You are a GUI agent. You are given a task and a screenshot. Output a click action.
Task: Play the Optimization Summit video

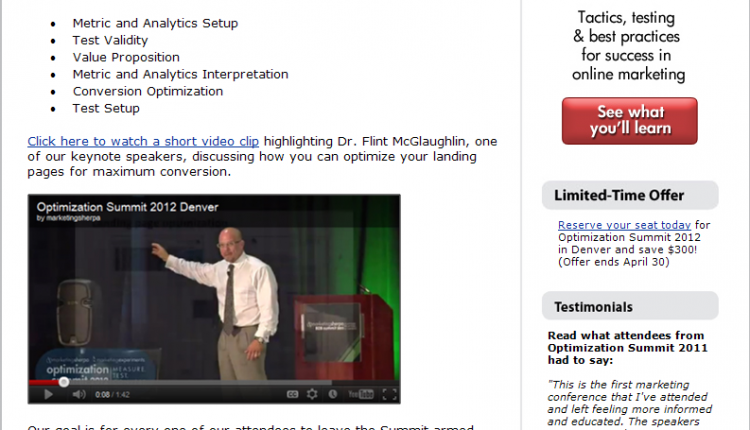pyautogui.click(x=48, y=395)
